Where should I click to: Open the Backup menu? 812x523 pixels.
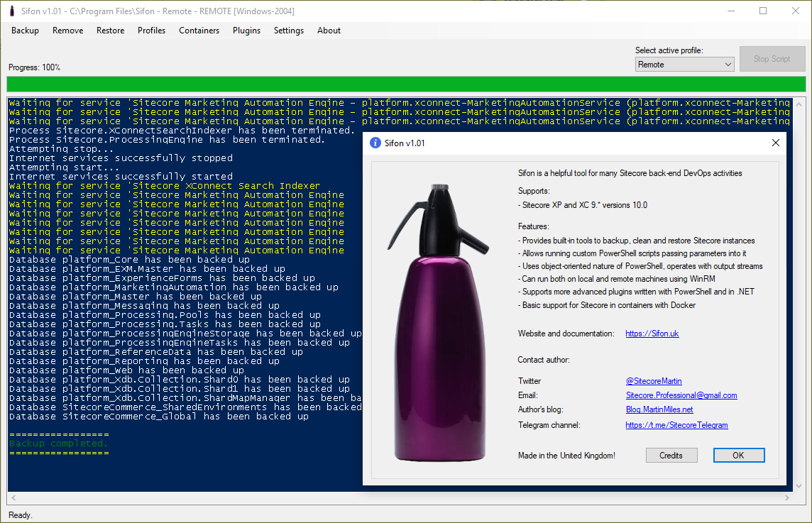click(x=25, y=31)
